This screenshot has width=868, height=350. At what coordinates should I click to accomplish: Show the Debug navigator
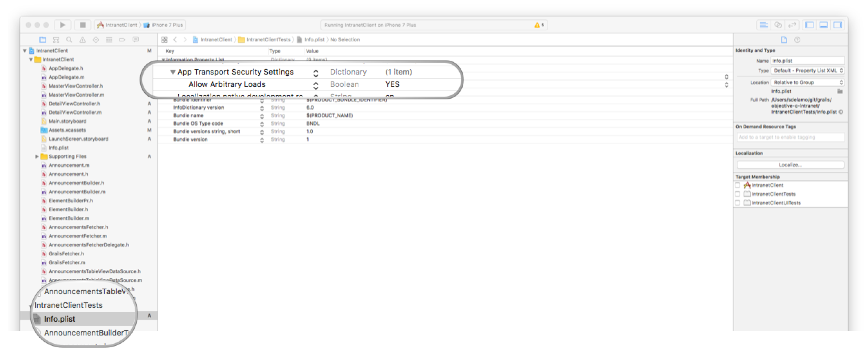tap(109, 40)
